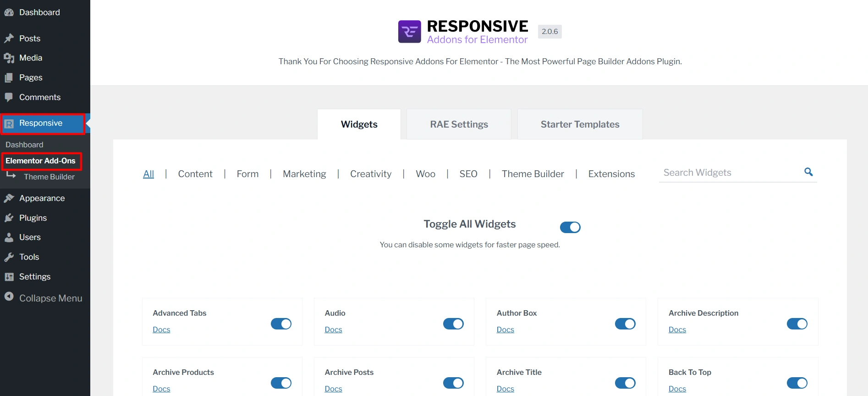Click the Collapse Menu arrow icon

9,296
